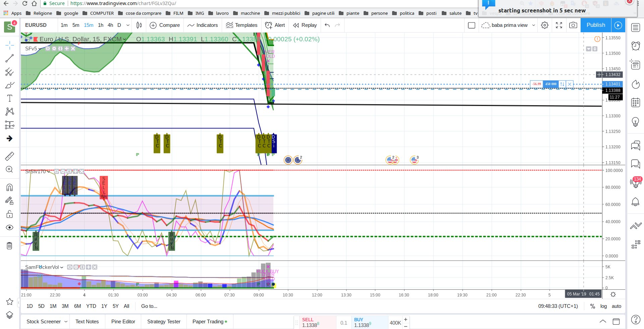Open the prediction and measurement tools
Viewport: 644px width, 329px height.
(10, 125)
